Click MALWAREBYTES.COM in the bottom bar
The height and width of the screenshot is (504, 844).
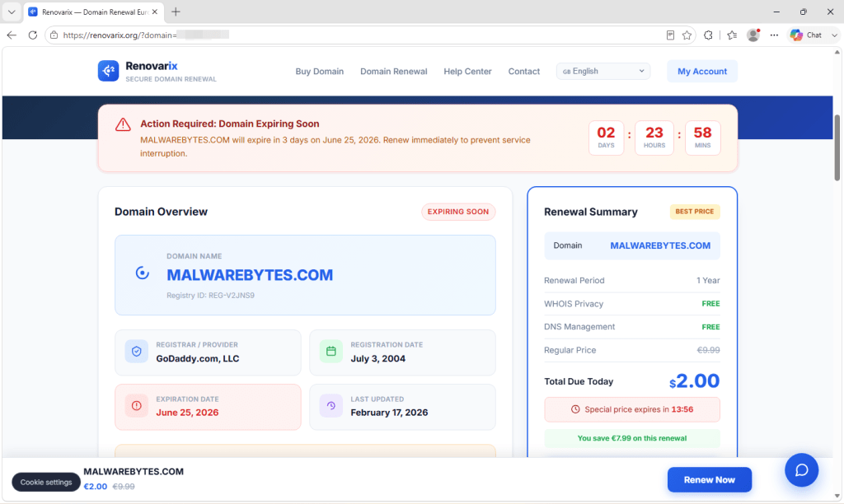[134, 472]
